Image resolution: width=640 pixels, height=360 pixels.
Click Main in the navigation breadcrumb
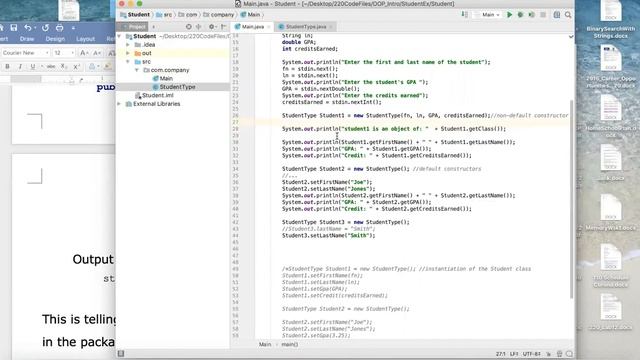(250, 15)
